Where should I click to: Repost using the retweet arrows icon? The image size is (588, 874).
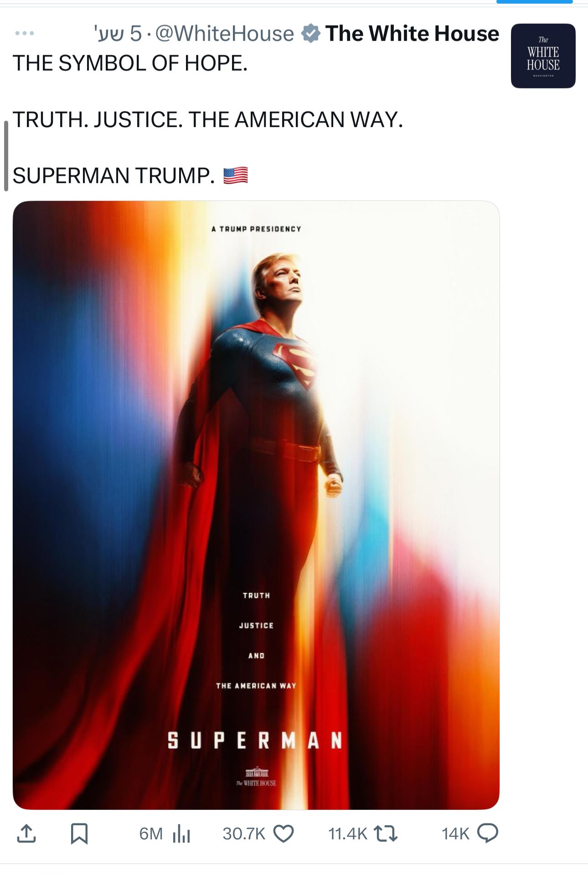pos(386,834)
